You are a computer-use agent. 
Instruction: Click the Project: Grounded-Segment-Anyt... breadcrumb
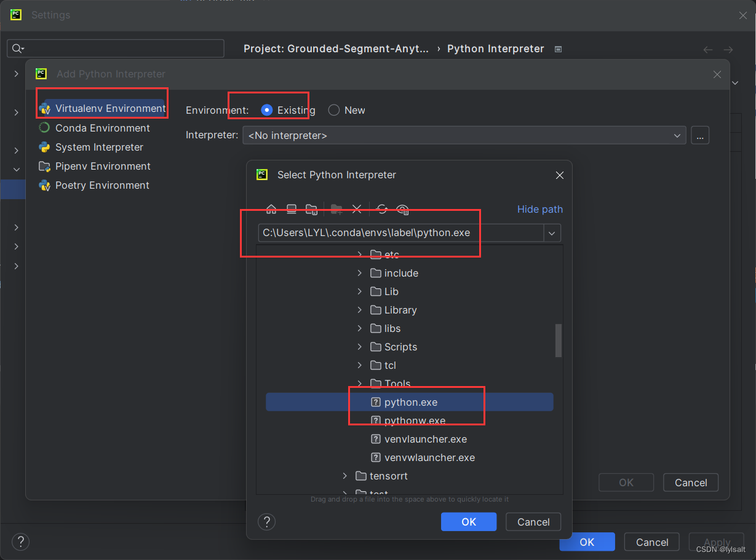[x=336, y=49]
